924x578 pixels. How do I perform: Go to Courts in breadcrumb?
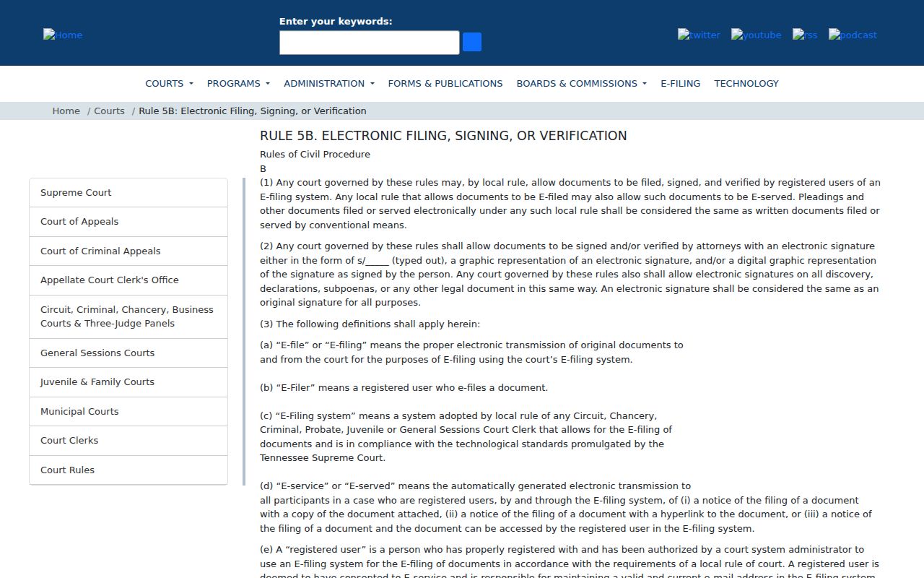[109, 111]
